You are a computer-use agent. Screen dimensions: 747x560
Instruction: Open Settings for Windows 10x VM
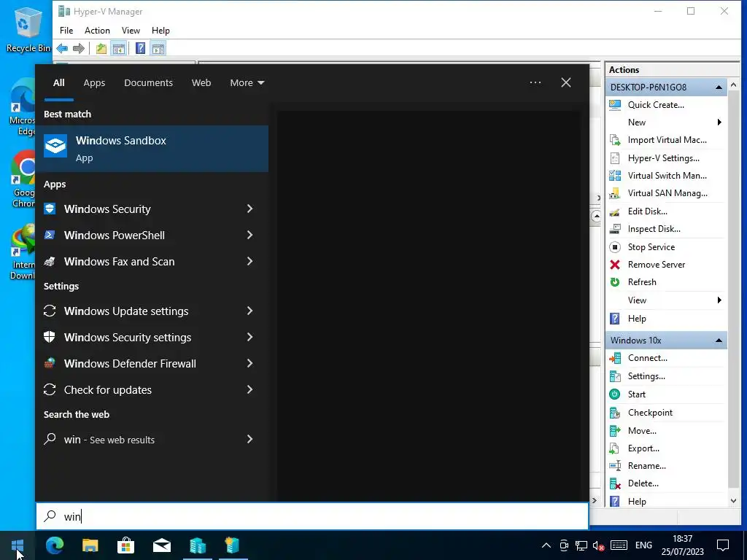(646, 376)
